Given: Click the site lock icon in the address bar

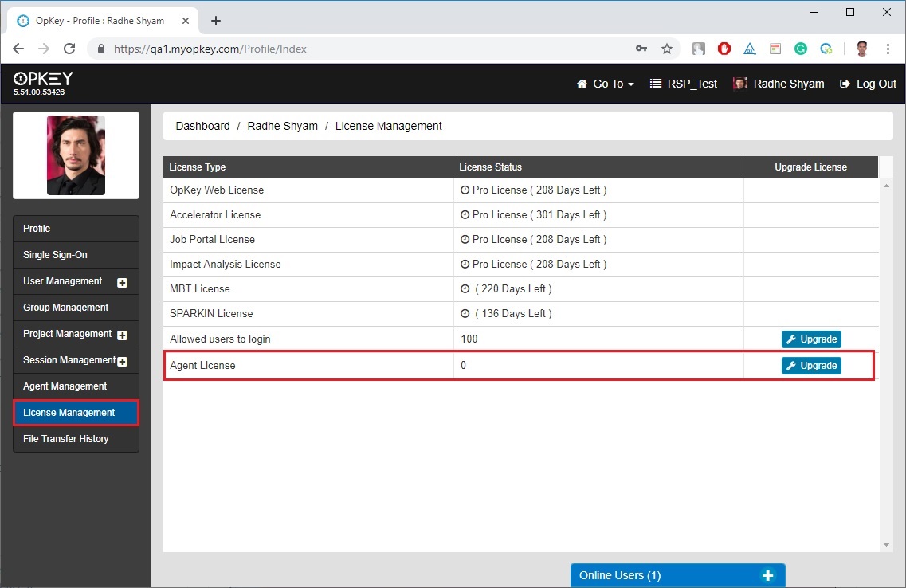Looking at the screenshot, I should coord(101,49).
